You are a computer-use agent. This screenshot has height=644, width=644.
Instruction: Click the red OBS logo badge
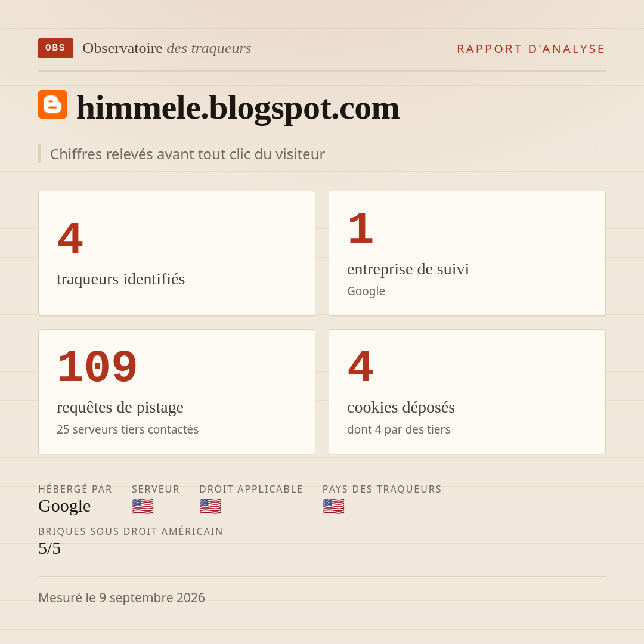click(56, 48)
